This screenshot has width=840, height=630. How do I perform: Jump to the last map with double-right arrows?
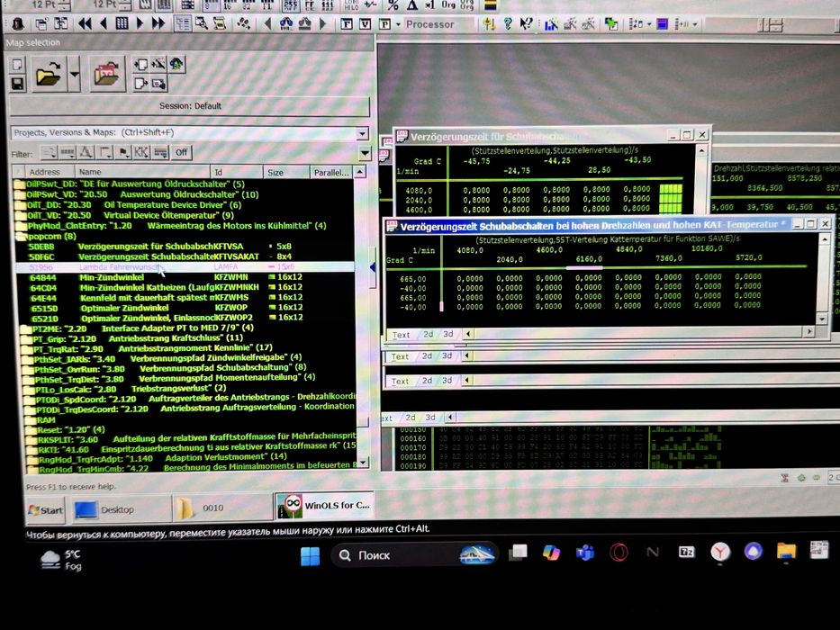point(158,23)
